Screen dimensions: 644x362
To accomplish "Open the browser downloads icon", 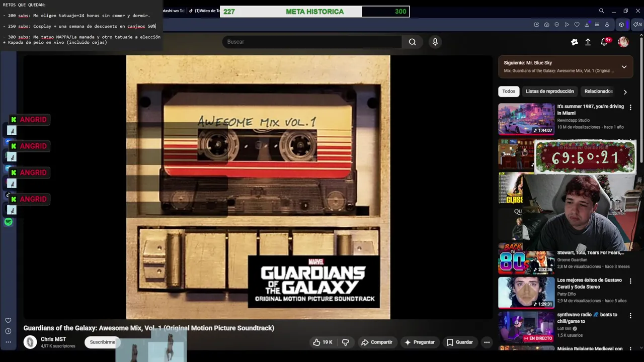I will click(x=587, y=25).
